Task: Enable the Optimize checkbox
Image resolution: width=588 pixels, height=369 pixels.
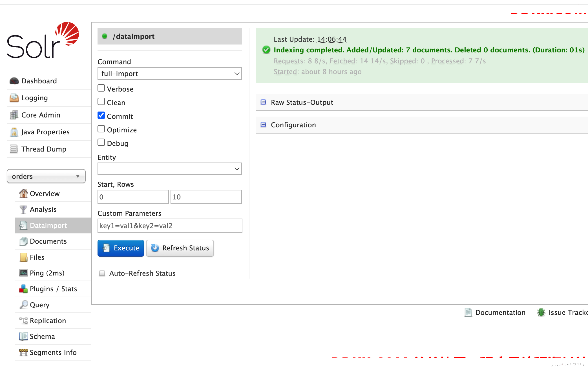Action: [x=101, y=129]
